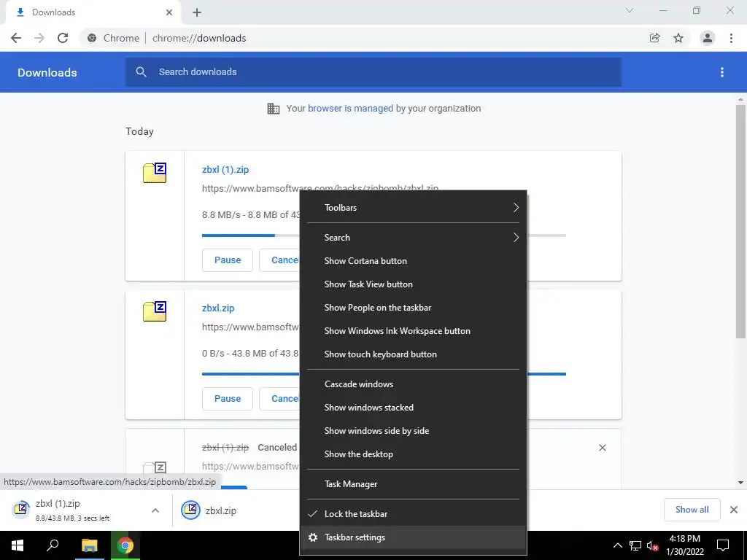Click Chrome icon on the taskbar
Viewport: 747px width, 560px height.
125,545
